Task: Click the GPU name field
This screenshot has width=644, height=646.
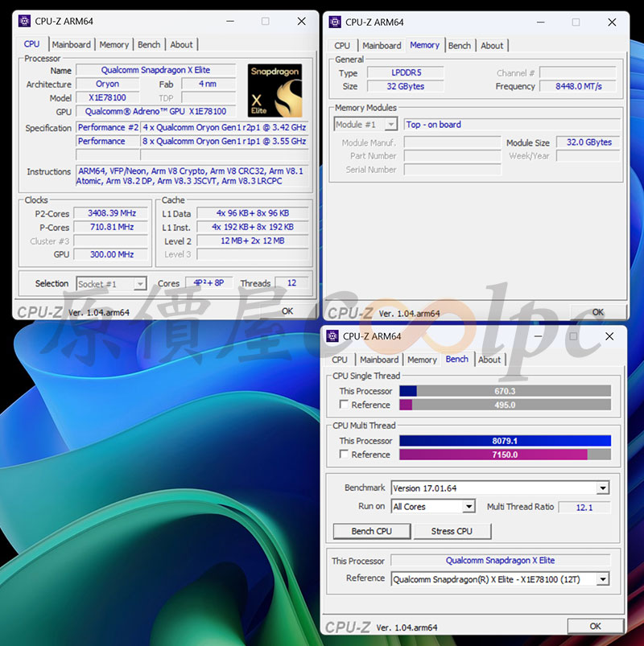Action: tap(156, 111)
